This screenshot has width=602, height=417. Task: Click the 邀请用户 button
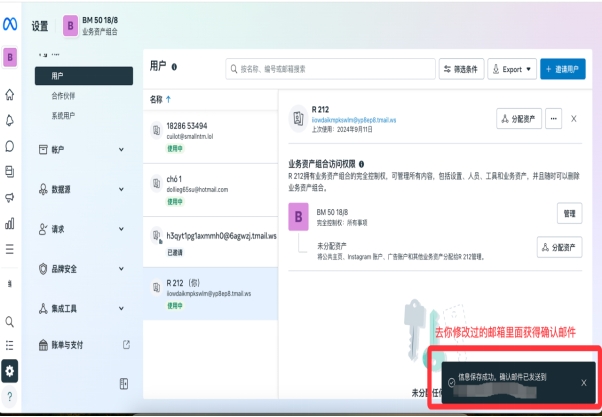[x=563, y=69]
